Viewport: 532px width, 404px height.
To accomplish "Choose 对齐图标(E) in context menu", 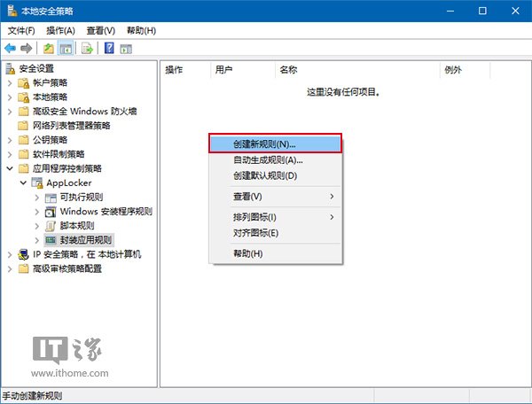I will pos(275,233).
